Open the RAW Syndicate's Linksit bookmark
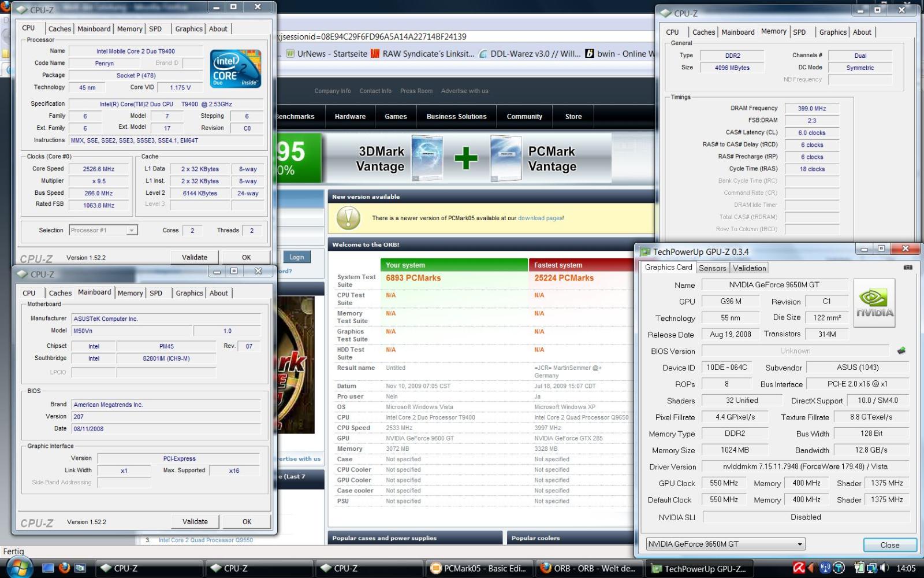Screen dimensions: 924x578 422,54
